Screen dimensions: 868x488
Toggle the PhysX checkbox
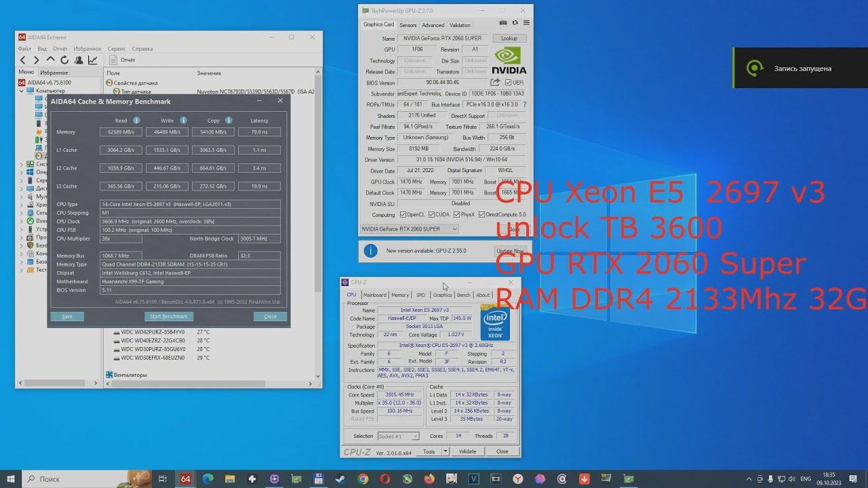pos(456,214)
